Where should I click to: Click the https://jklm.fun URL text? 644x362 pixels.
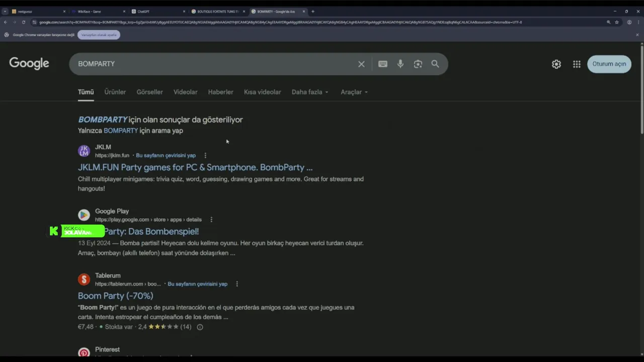112,155
